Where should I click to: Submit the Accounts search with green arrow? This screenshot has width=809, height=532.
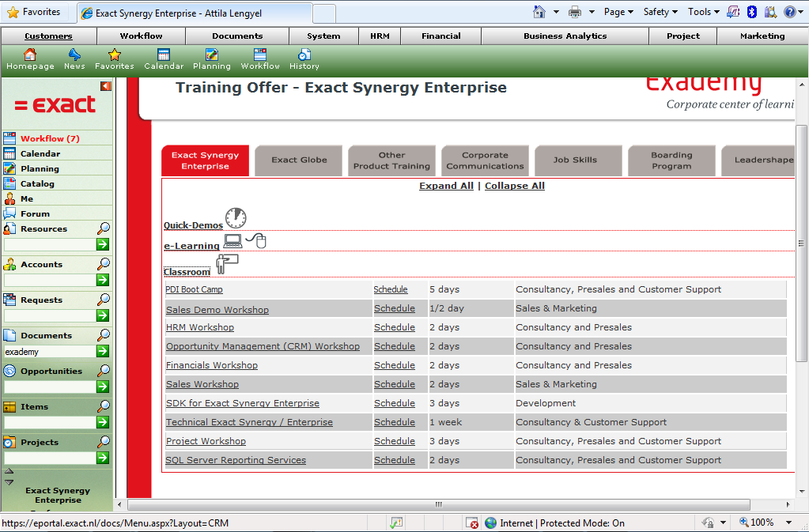point(103,280)
